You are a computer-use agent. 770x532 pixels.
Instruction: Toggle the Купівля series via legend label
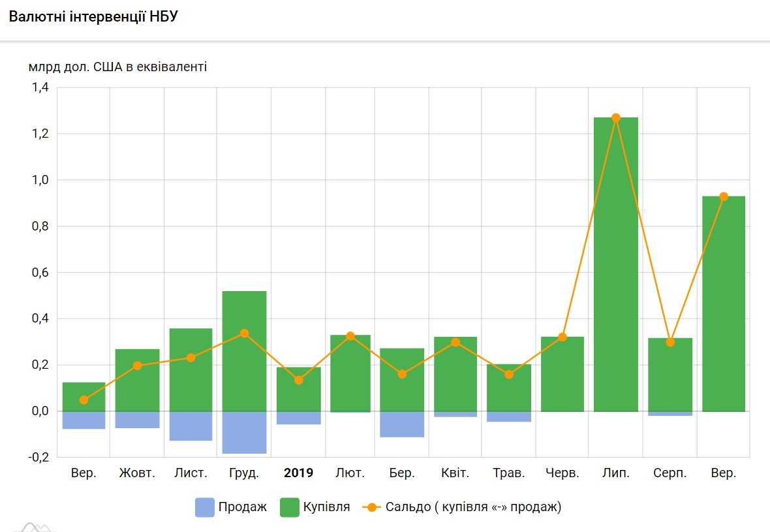(x=326, y=507)
